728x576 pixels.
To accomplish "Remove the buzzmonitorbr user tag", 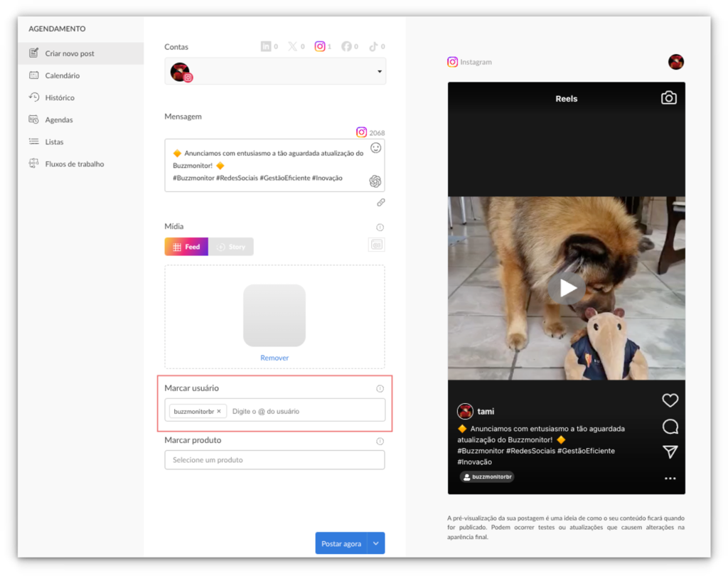I will coord(219,411).
